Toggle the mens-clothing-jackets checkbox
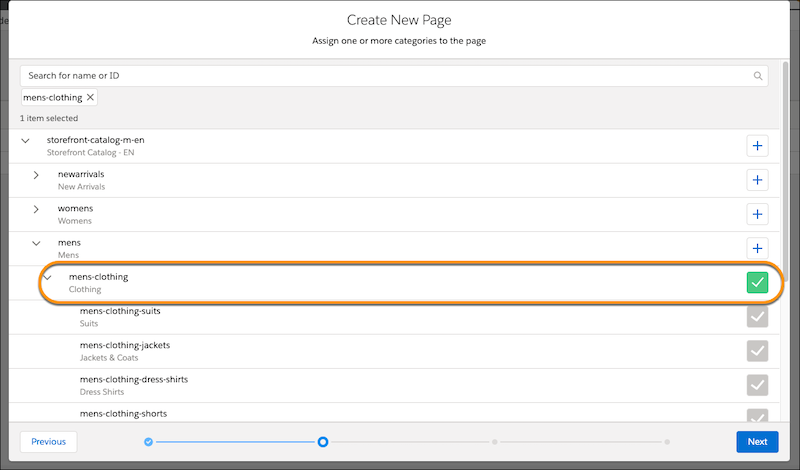Image resolution: width=800 pixels, height=470 pixels. (x=757, y=351)
